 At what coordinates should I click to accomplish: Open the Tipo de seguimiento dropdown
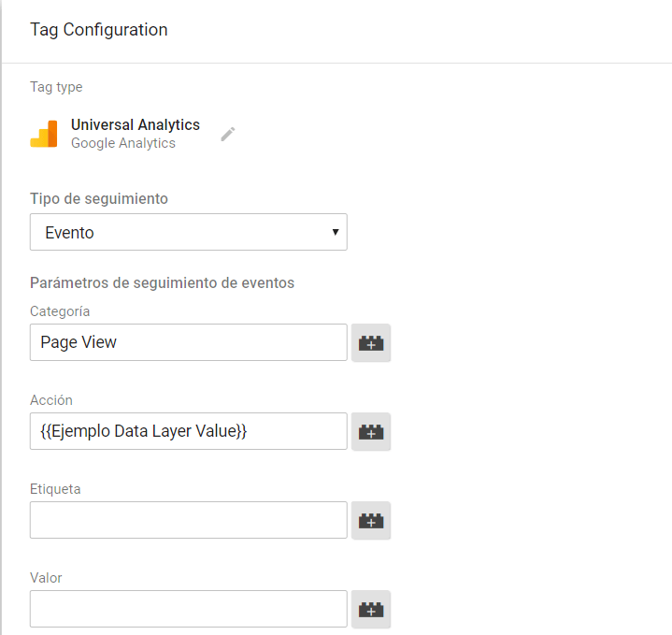189,232
